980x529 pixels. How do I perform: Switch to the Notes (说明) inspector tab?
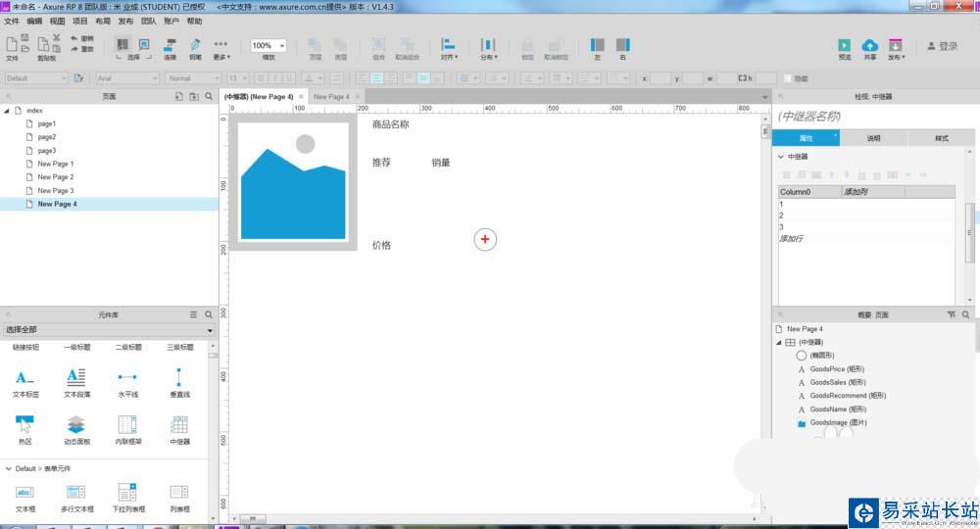873,138
